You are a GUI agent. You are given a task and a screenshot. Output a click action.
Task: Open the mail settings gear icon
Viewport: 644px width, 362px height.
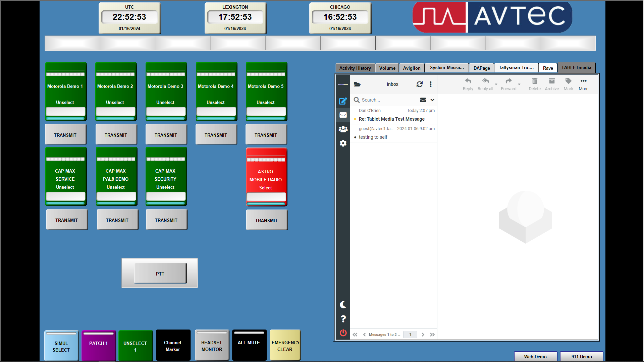click(x=343, y=143)
